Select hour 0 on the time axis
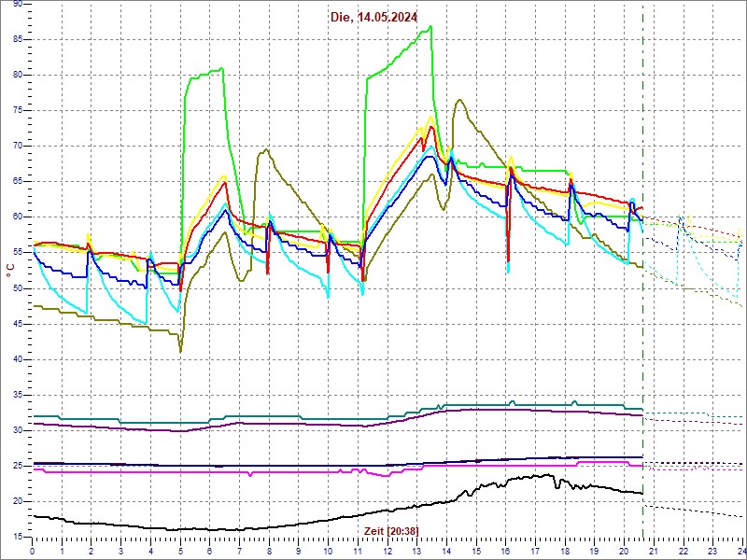Screen dimensions: 747x560 (33, 551)
